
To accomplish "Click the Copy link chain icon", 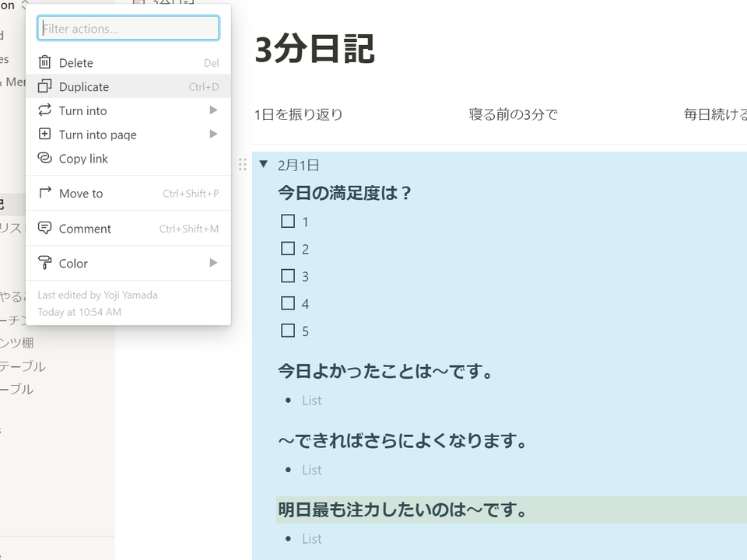I will [x=45, y=158].
